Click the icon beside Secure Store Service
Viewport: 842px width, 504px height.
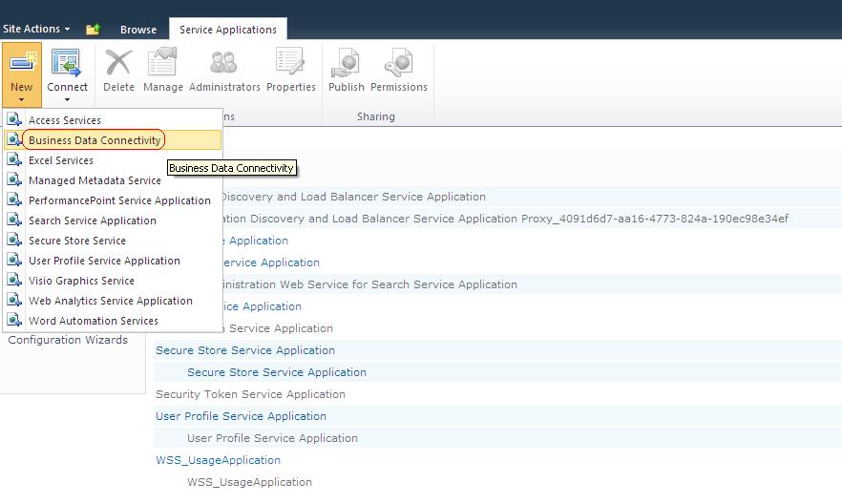[14, 240]
